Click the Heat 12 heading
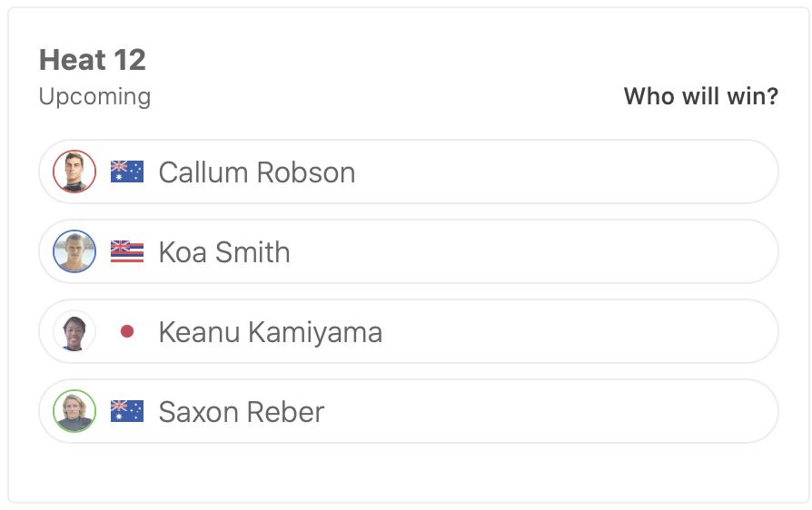 tap(93, 60)
